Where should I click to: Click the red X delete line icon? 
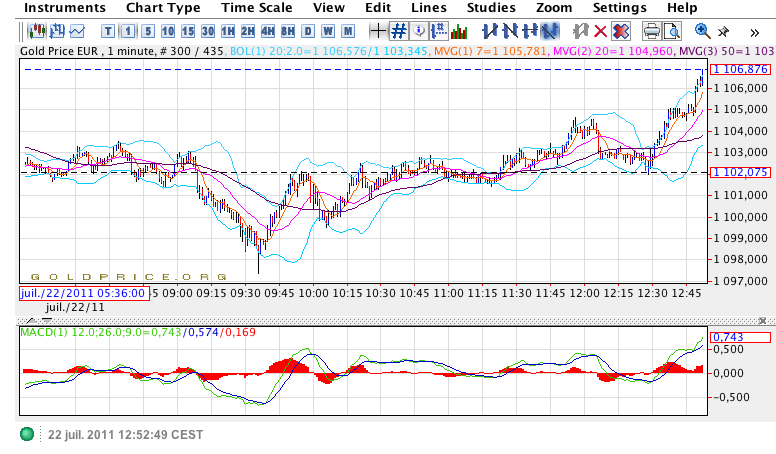click(600, 30)
